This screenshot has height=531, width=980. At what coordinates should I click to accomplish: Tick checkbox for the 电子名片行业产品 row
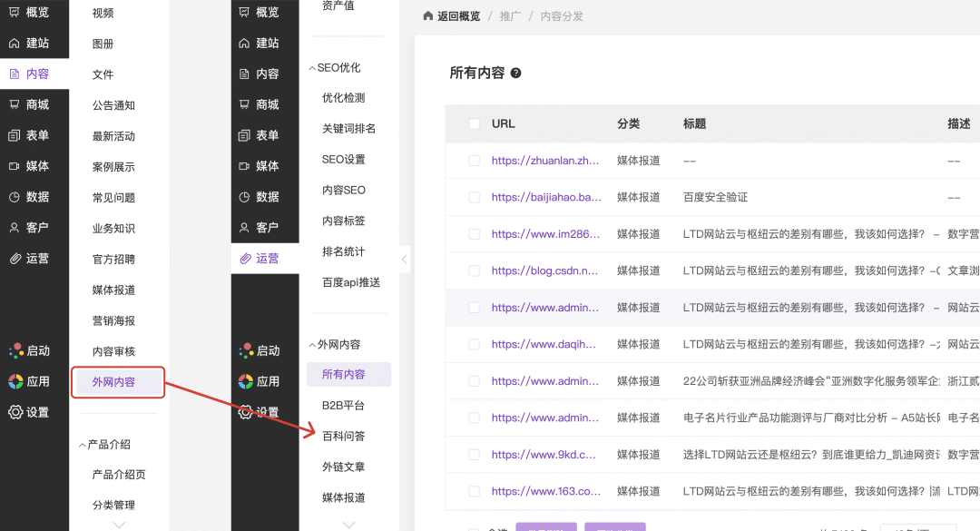click(475, 418)
